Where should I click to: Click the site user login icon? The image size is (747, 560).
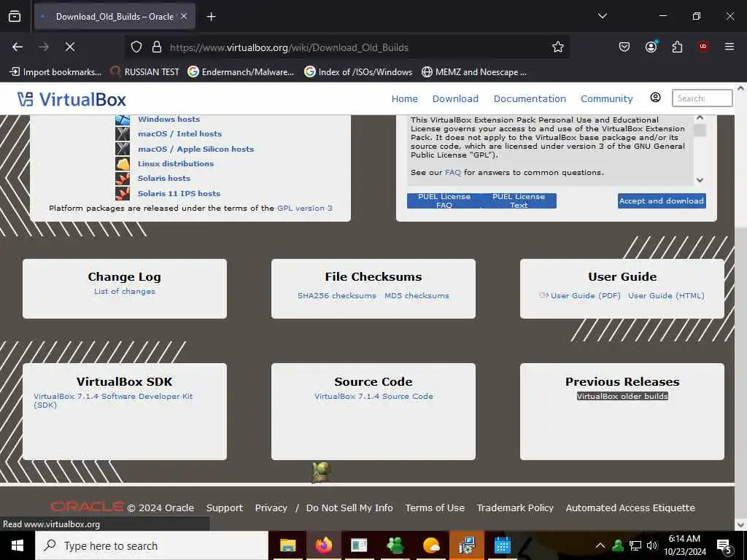pos(656,98)
